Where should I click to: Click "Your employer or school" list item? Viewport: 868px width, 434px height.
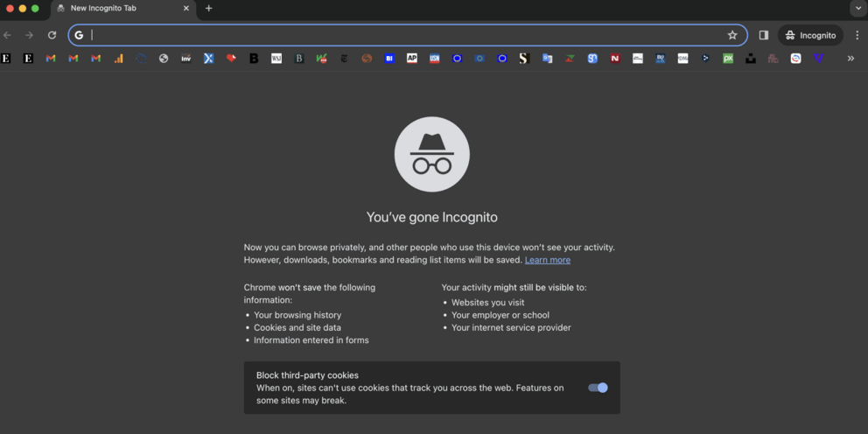[500, 316]
